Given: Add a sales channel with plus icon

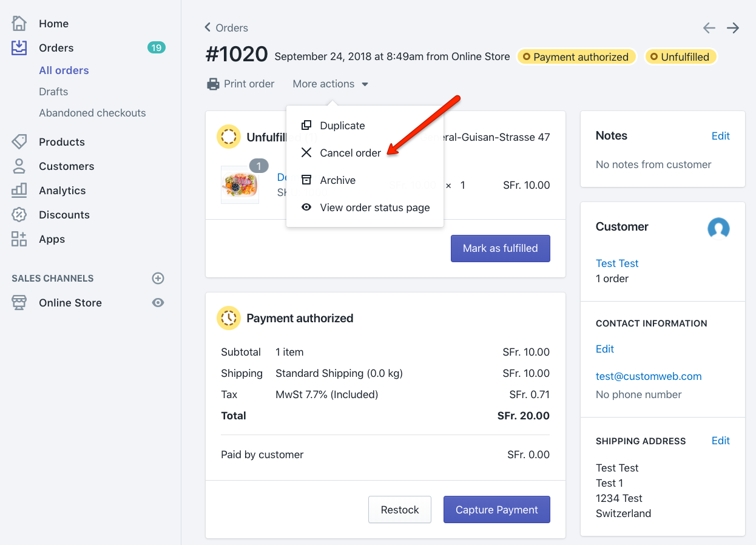Looking at the screenshot, I should point(158,279).
